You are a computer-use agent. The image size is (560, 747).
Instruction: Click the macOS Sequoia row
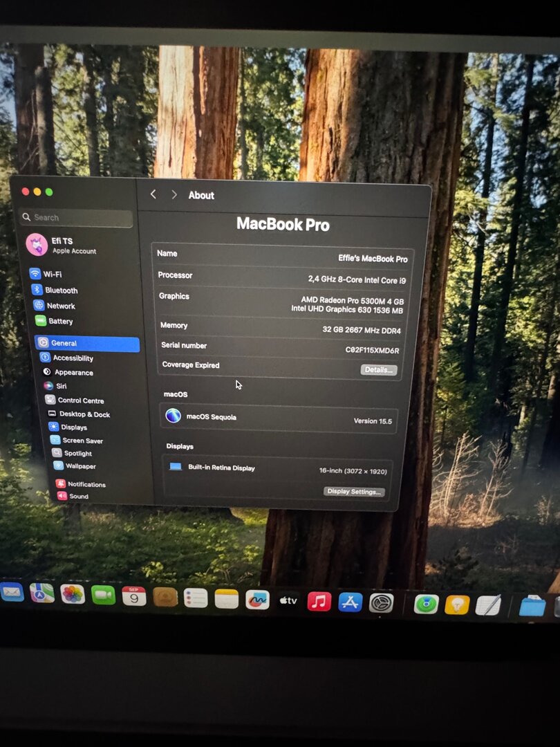click(x=279, y=418)
